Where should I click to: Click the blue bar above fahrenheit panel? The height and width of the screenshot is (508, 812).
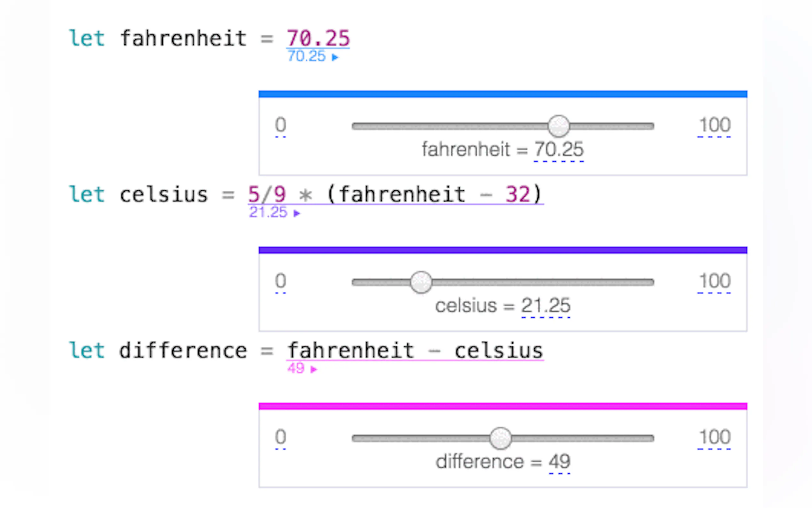(503, 94)
